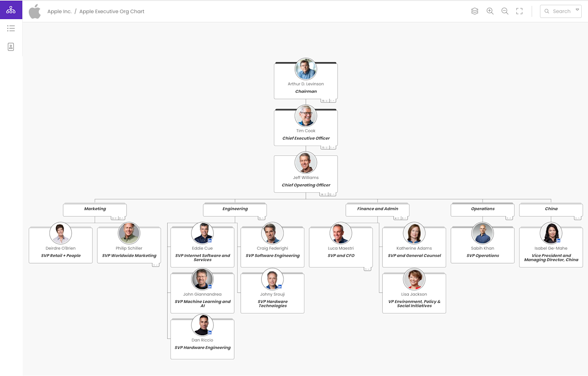Image resolution: width=588 pixels, height=376 pixels.
Task: Click Sabih Khan's profile photo
Action: [482, 233]
